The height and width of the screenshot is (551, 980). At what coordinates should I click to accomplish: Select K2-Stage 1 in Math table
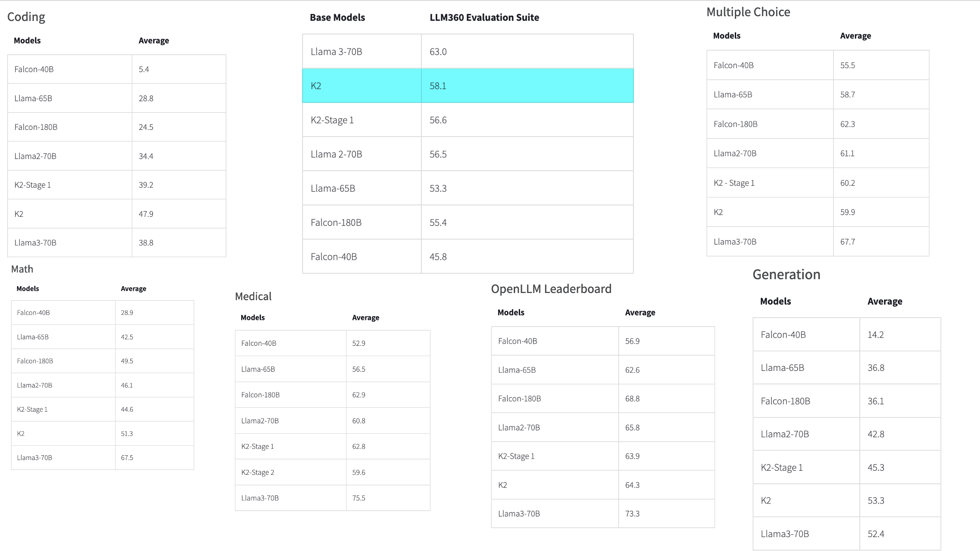pyautogui.click(x=32, y=409)
